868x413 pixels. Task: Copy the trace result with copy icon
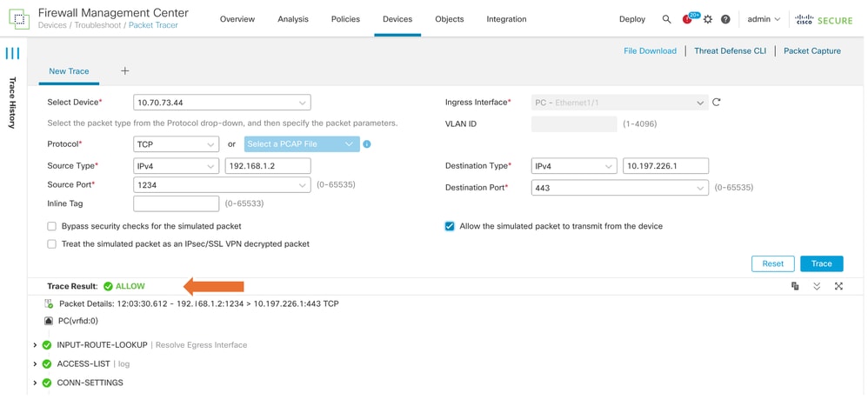[x=795, y=286]
